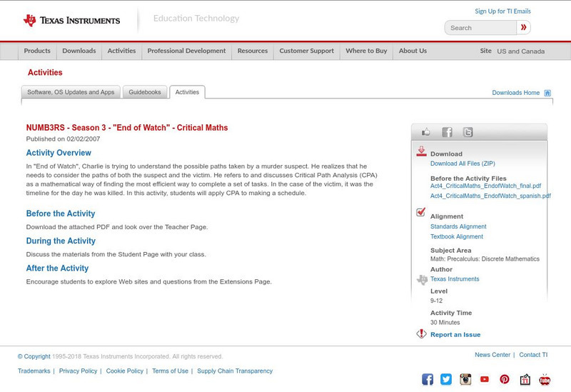Screen dimensions: 571x392
Task: Click the gray TI logo beside Author
Action: (x=422, y=279)
